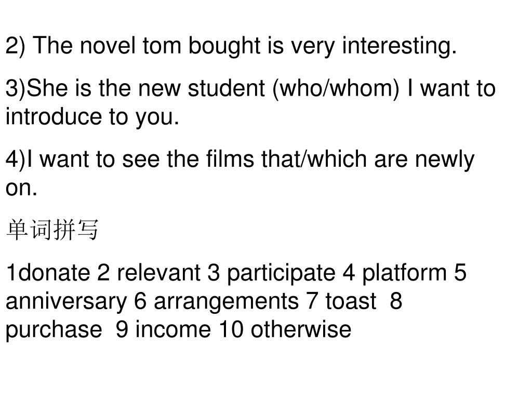532x399 pixels.
Task: Click the word 'donate' in word list
Action: [x=54, y=273]
